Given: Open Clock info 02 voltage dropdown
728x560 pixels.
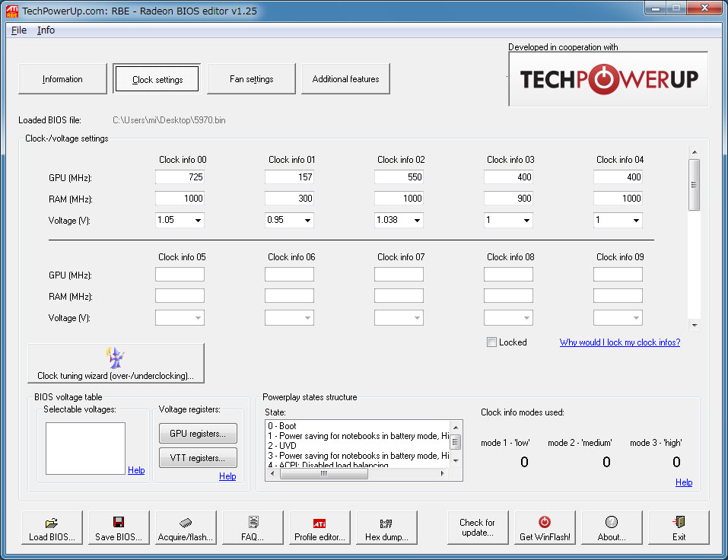Looking at the screenshot, I should click(x=416, y=221).
